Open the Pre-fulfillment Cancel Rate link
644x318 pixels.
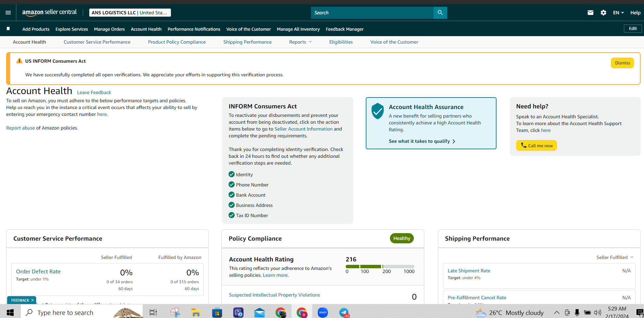tap(477, 298)
